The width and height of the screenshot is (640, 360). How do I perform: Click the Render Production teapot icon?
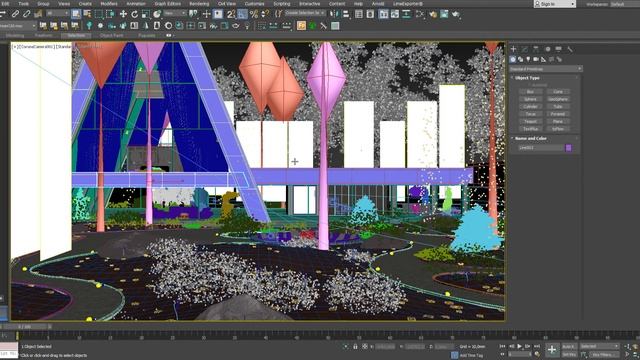coord(456,14)
